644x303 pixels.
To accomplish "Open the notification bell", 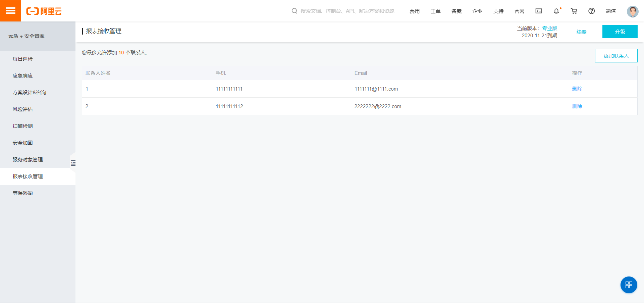I will click(556, 11).
